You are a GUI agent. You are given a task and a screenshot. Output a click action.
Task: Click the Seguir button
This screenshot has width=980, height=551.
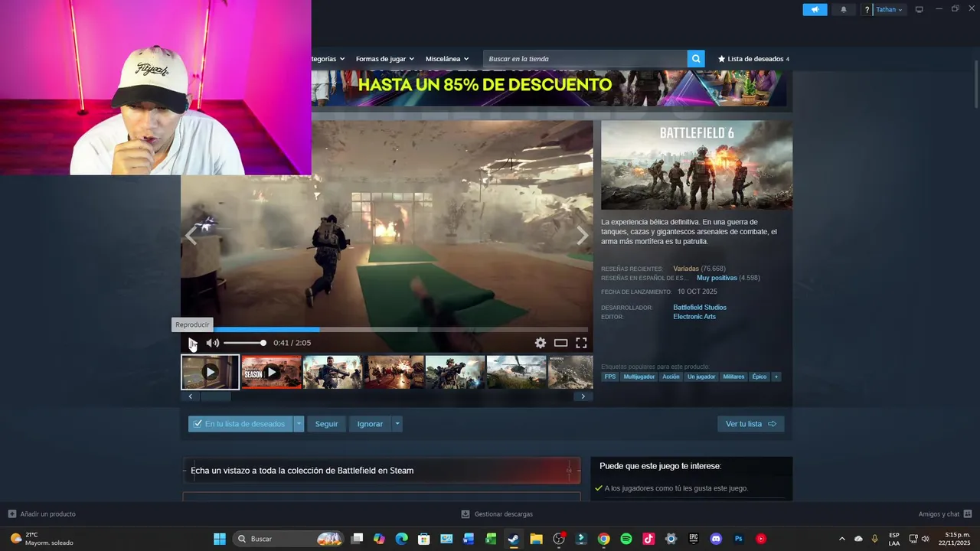pos(326,424)
